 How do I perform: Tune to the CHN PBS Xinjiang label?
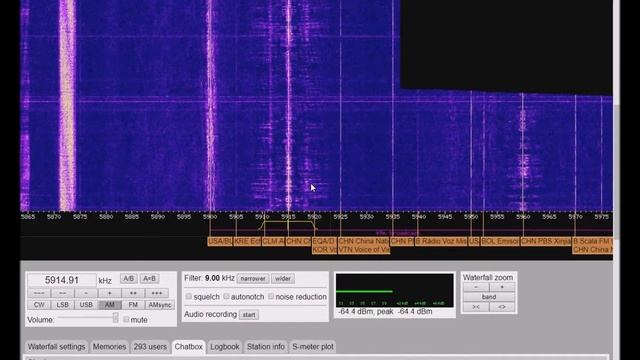[x=546, y=242]
